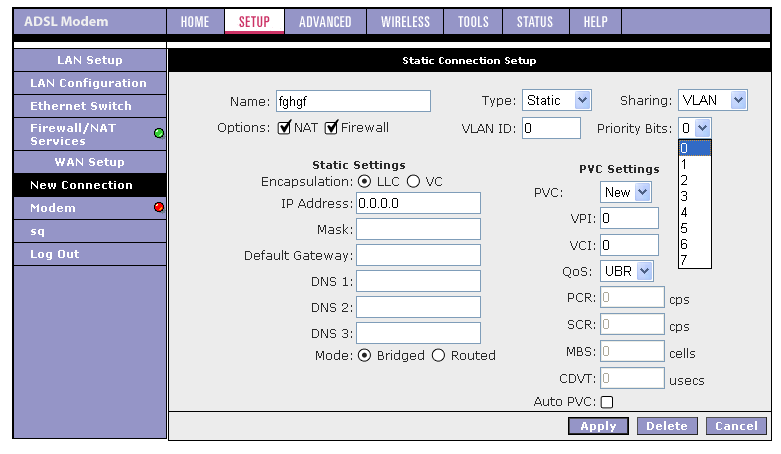Image resolution: width=781 pixels, height=454 pixels.
Task: Enable the Auto PVC checkbox
Action: click(607, 402)
